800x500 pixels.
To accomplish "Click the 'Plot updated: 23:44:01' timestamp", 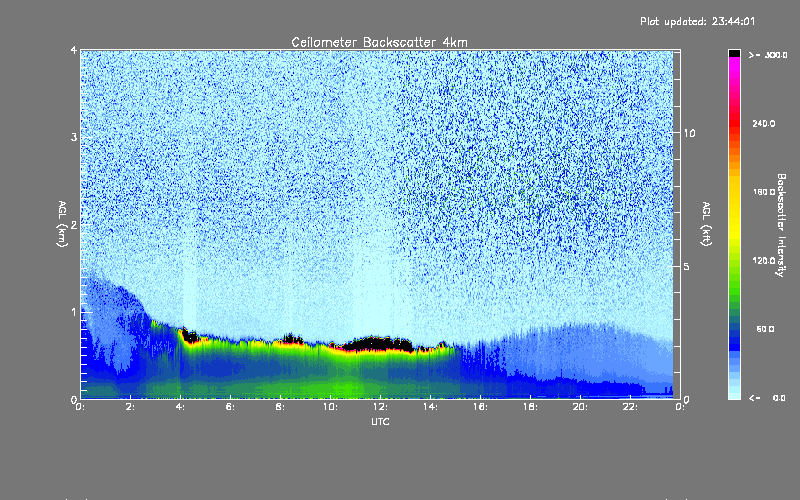I will point(697,21).
